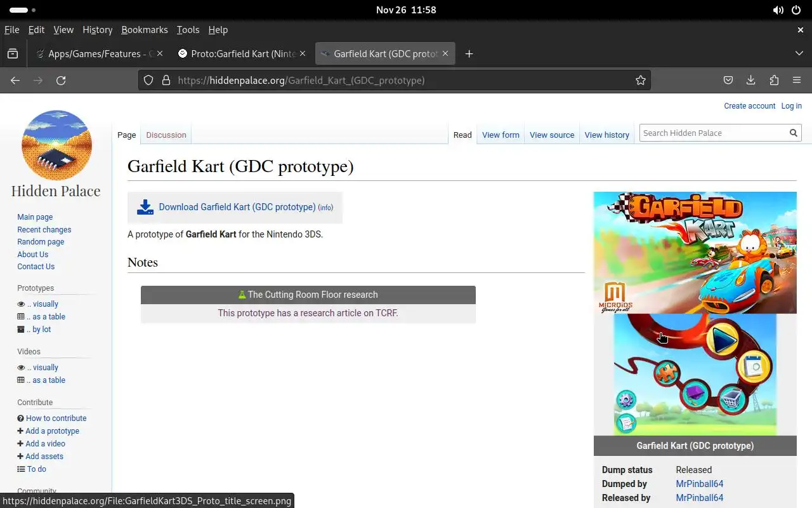Click the tracking protection shield icon
Screen dimensions: 812x508
(148, 80)
